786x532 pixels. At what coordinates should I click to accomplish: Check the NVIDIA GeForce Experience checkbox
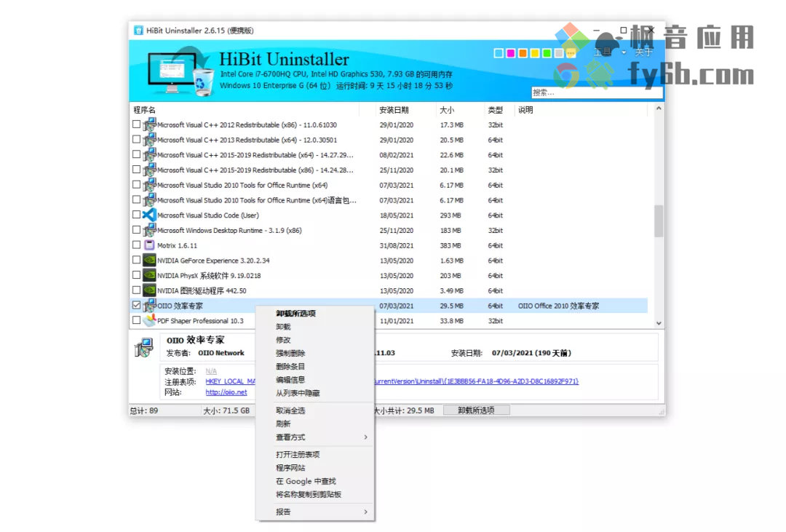(136, 260)
